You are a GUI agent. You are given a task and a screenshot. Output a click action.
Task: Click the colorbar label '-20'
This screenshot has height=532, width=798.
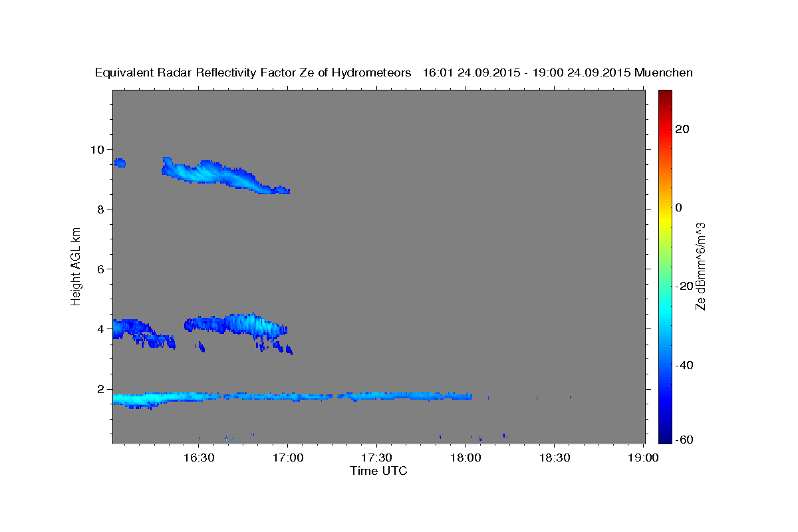point(684,286)
